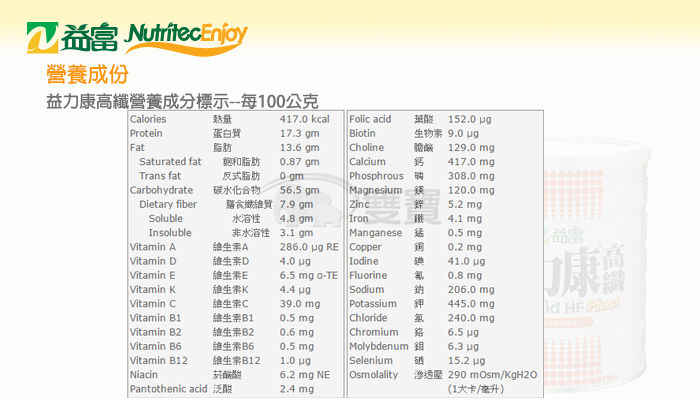
Task: Click the Pantothenic acid label
Action: click(x=168, y=389)
